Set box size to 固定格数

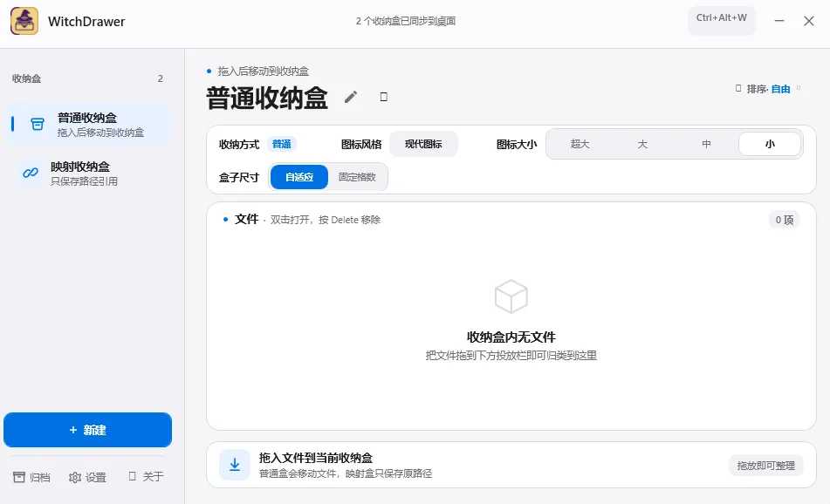click(x=357, y=177)
